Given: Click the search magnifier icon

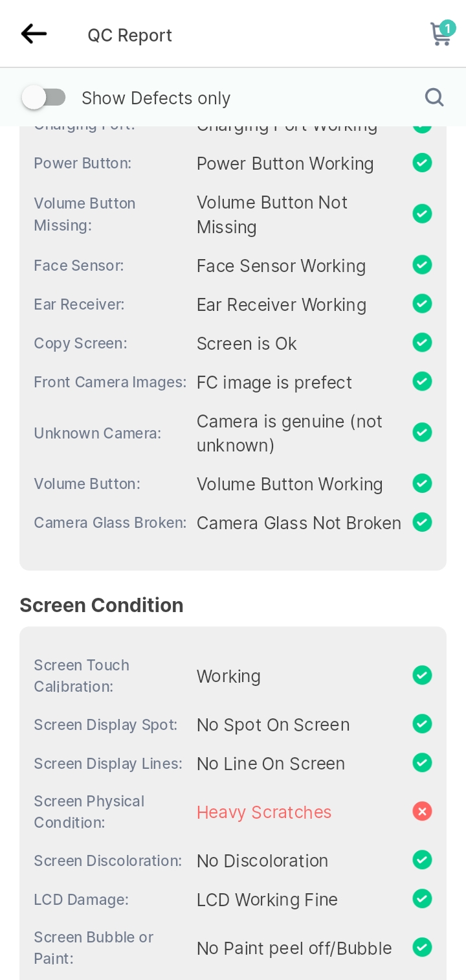Looking at the screenshot, I should (434, 98).
